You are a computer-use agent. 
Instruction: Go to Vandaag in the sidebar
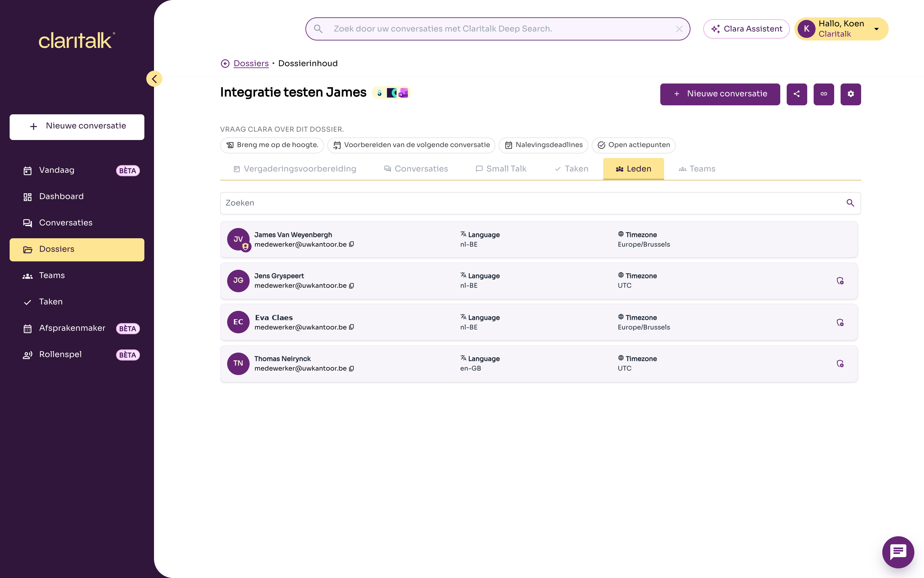77,171
